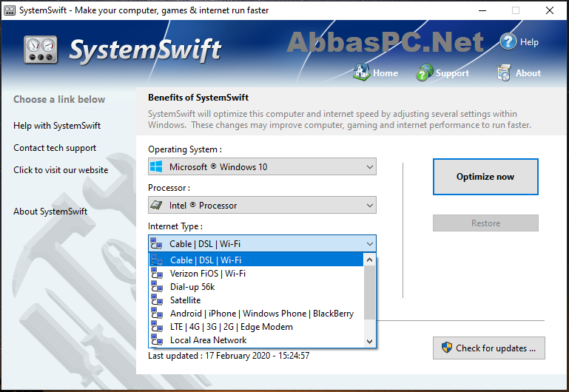Click the Windows logo in Operating System box
The width and height of the screenshot is (569, 392).
click(x=156, y=167)
